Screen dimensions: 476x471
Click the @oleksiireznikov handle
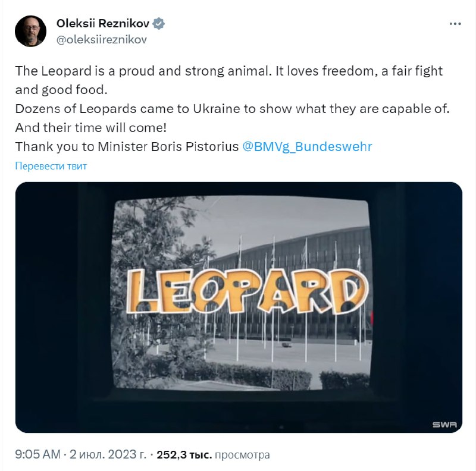click(101, 40)
